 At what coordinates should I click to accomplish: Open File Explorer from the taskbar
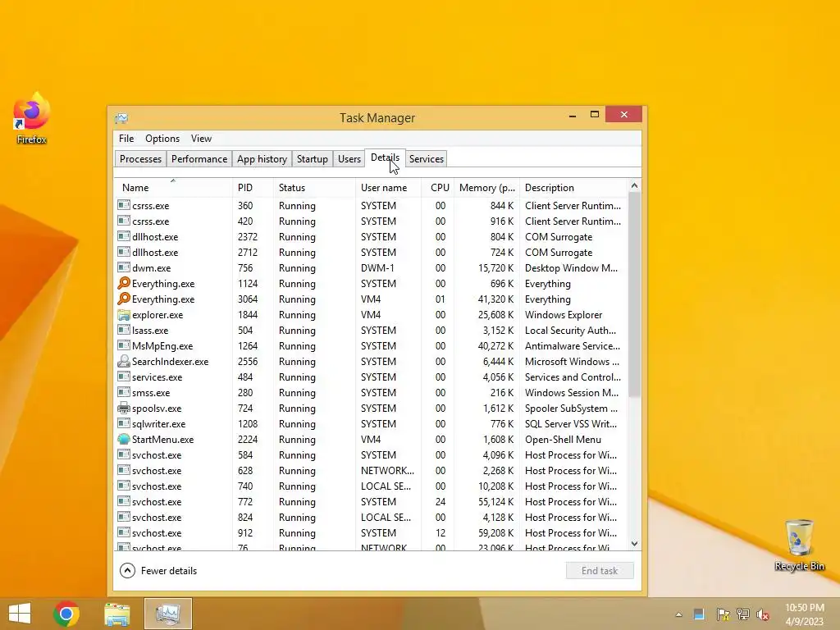point(116,614)
